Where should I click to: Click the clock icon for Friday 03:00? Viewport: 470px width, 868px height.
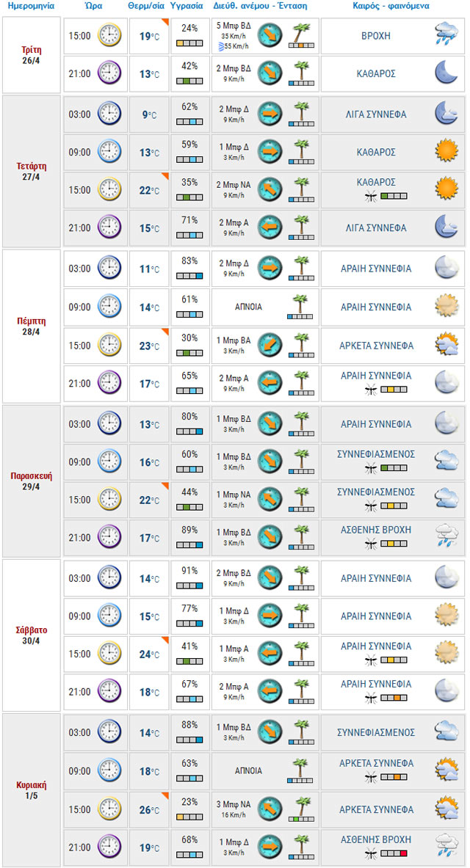109,423
